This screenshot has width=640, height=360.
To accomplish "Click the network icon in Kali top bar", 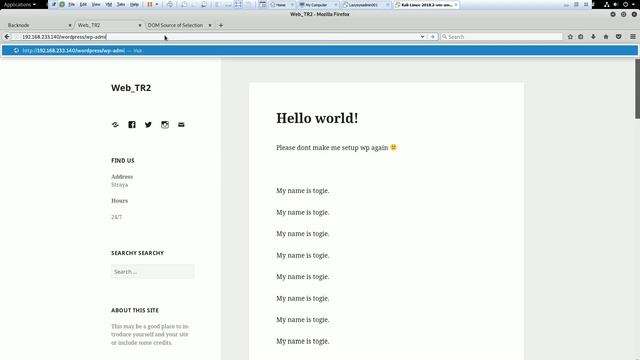I will [x=607, y=4].
